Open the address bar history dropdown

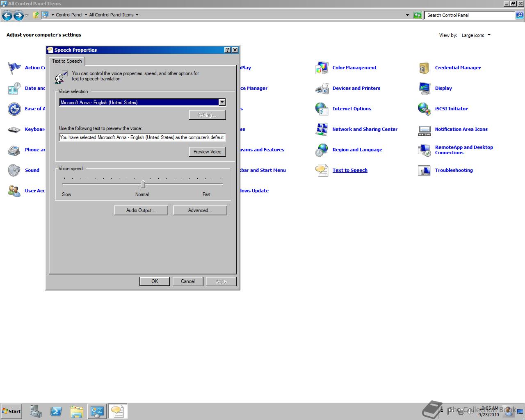tap(407, 15)
